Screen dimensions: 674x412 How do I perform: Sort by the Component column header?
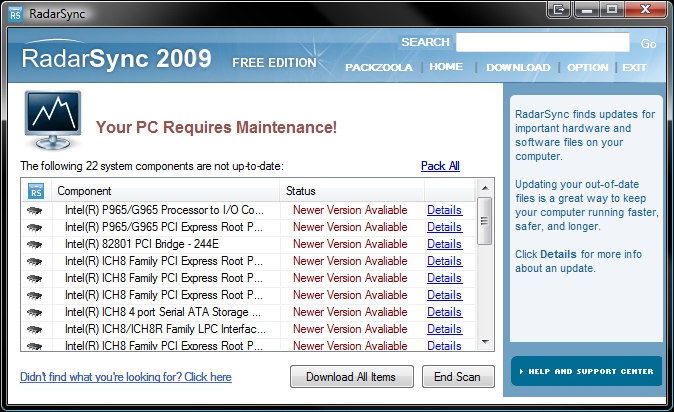coord(165,191)
